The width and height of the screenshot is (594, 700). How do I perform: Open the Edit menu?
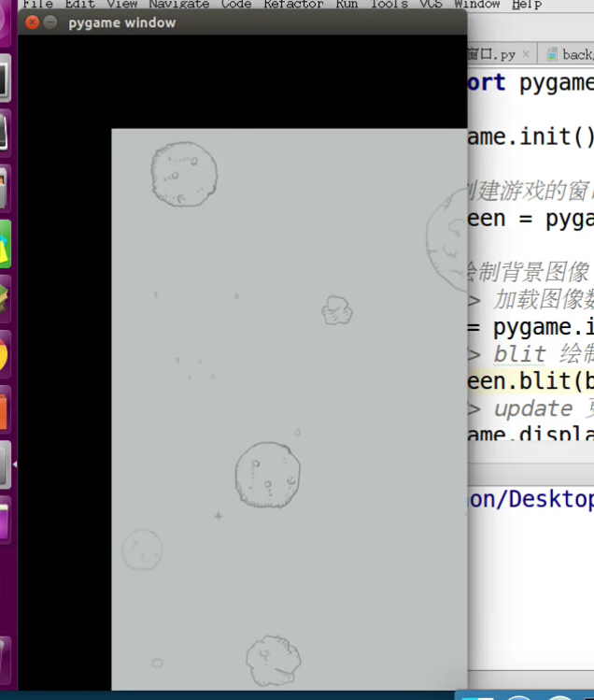point(80,4)
